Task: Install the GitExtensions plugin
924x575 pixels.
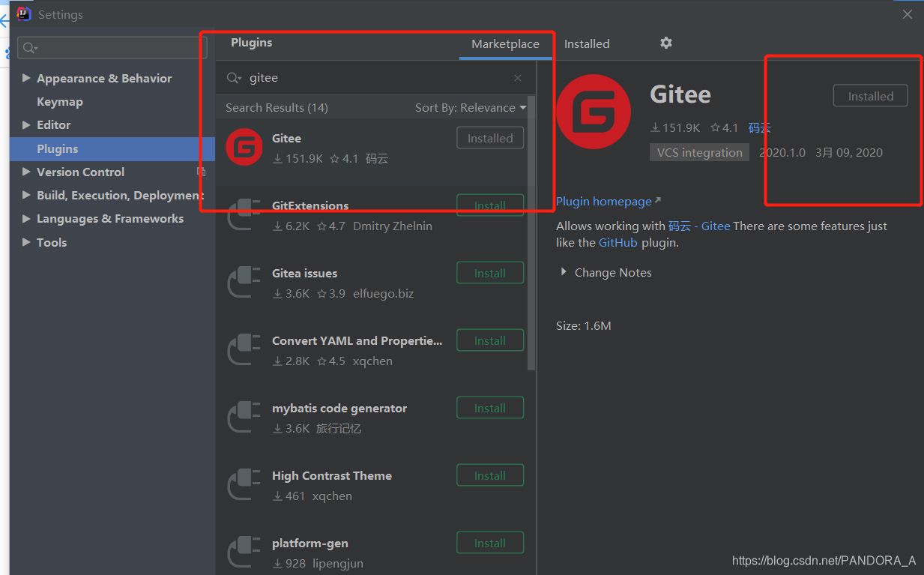Action: pyautogui.click(x=490, y=205)
